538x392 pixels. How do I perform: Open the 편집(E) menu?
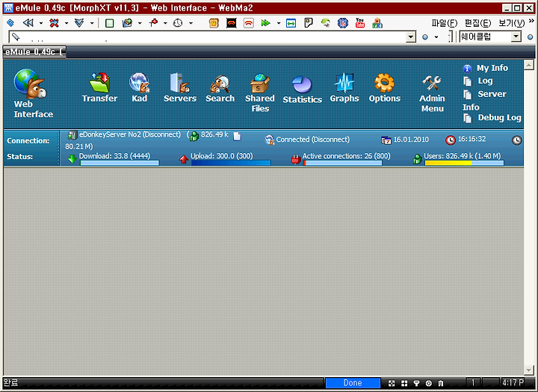click(x=478, y=23)
